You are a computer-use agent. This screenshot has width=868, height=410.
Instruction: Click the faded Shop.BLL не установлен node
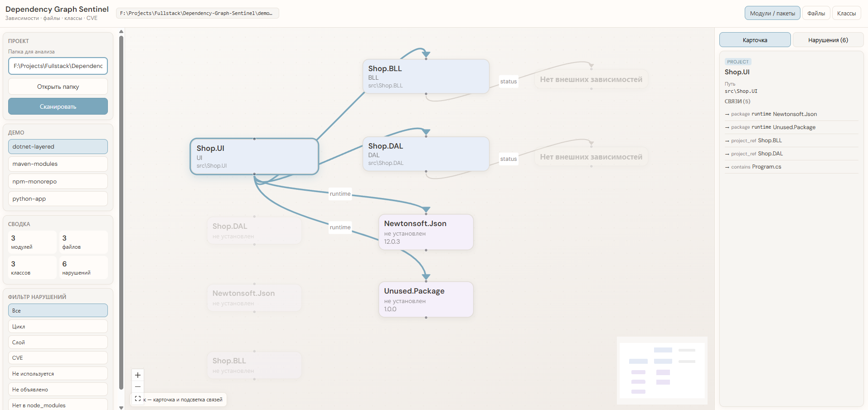click(x=254, y=365)
